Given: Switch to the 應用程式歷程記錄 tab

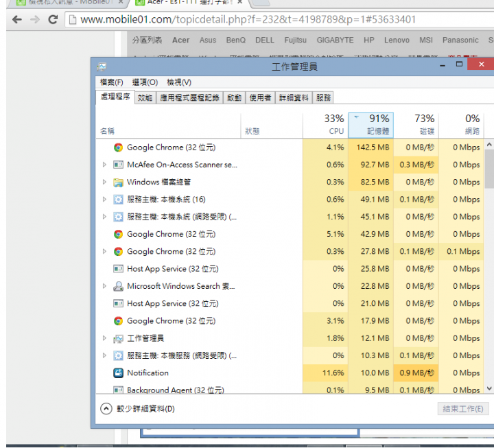Looking at the screenshot, I should [189, 97].
